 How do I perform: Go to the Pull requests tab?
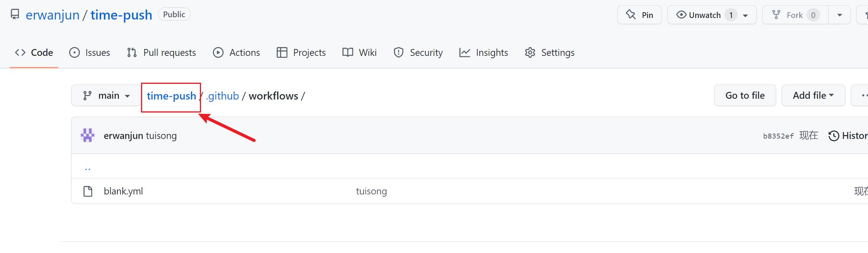pos(161,52)
